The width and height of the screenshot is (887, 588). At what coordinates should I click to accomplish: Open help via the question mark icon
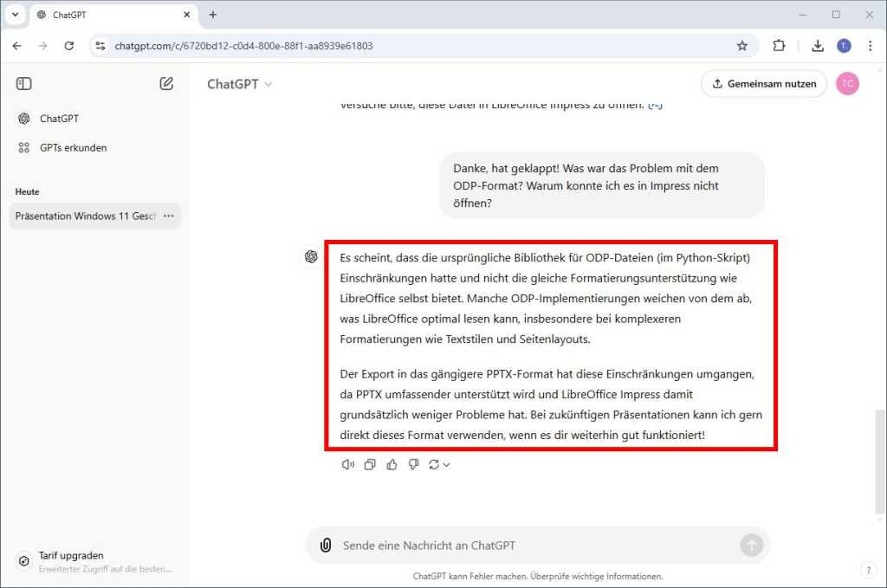click(x=868, y=570)
